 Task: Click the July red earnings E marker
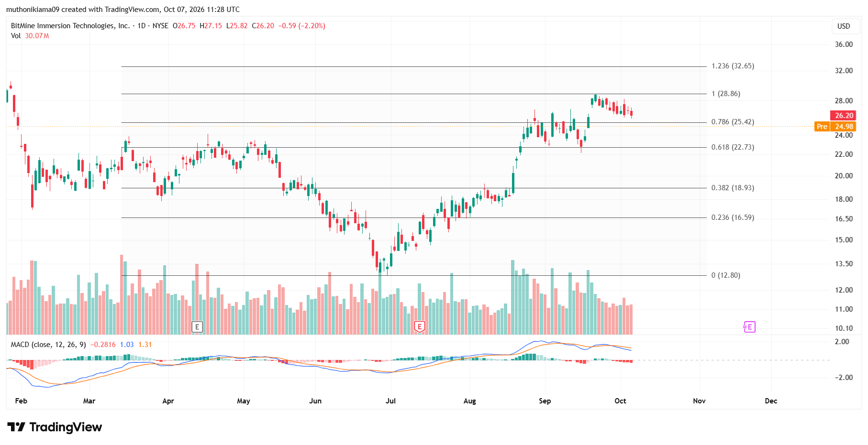420,327
